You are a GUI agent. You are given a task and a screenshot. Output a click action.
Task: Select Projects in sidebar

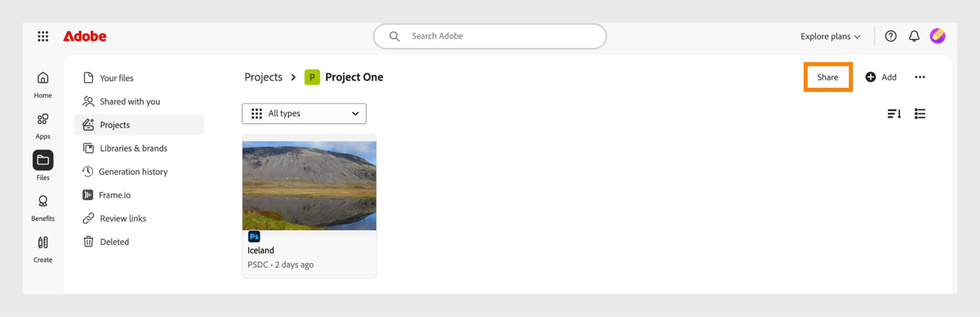(139, 125)
